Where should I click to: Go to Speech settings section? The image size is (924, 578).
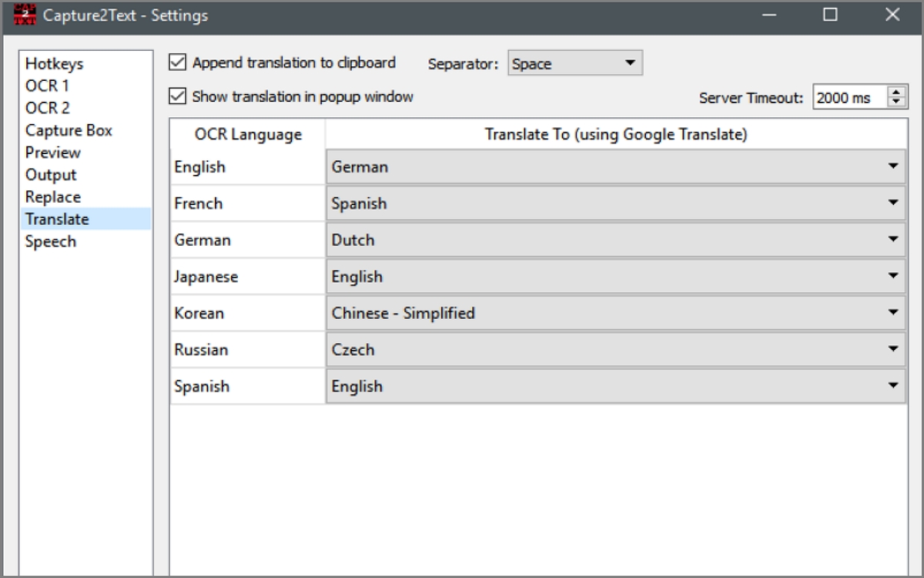[51, 241]
